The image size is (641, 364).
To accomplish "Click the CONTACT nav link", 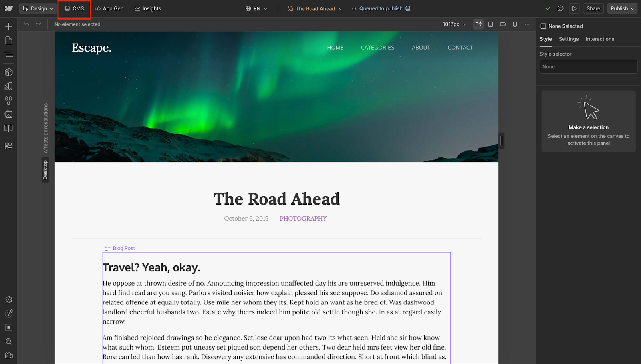I will 460,48.
